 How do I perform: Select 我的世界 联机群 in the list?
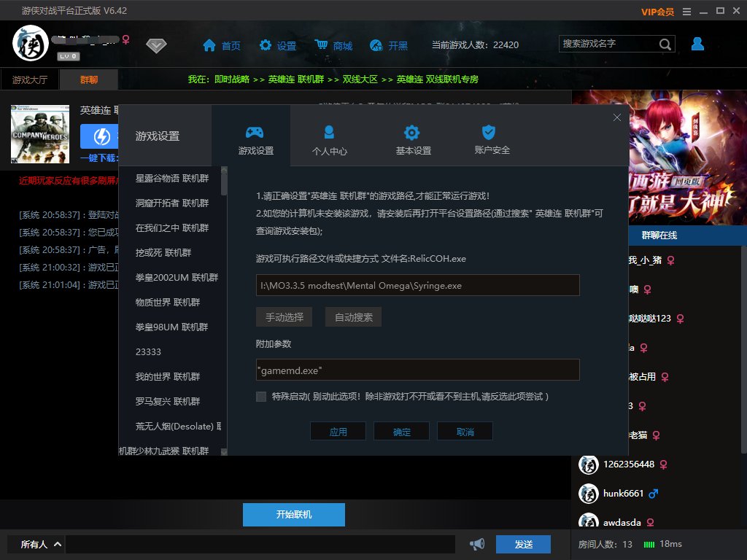point(168,376)
